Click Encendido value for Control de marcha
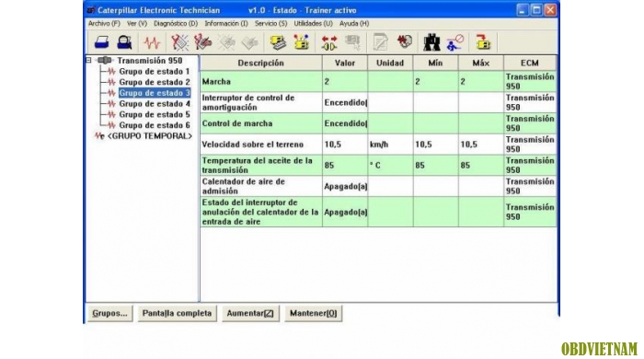The image size is (644, 359). coord(345,123)
